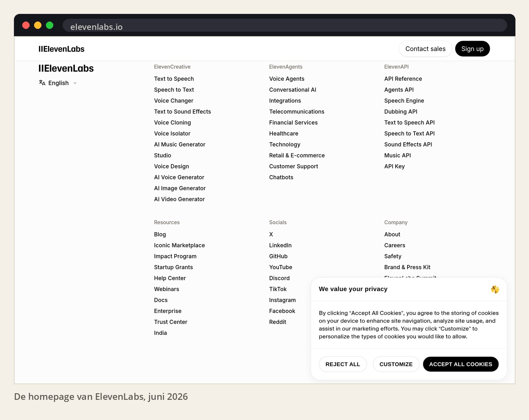This screenshot has width=529, height=420.
Task: Click the translate icon beside English
Action: [42, 83]
